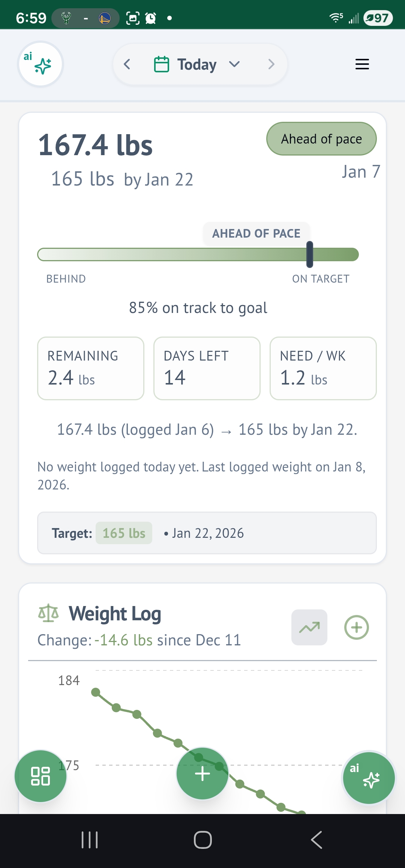Tap the 165 lbs target chip
This screenshot has width=405, height=868.
click(x=124, y=533)
